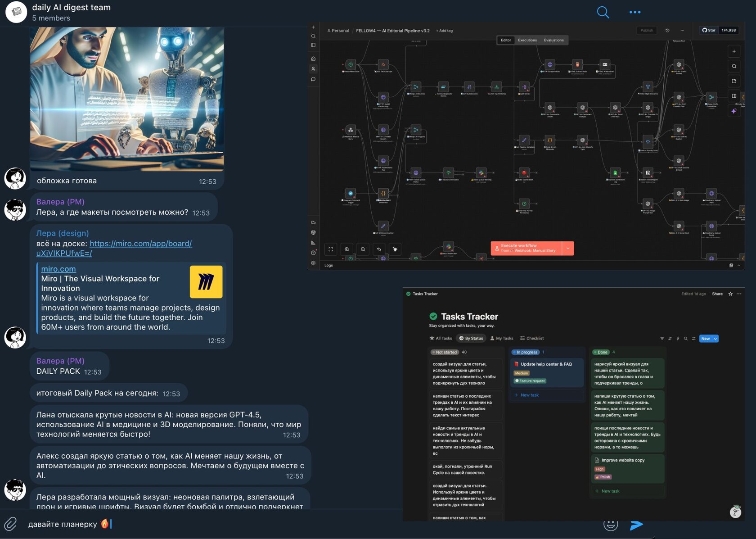Favorite the Tasks Tracker page with star
Image resolution: width=756 pixels, height=539 pixels.
tap(730, 294)
